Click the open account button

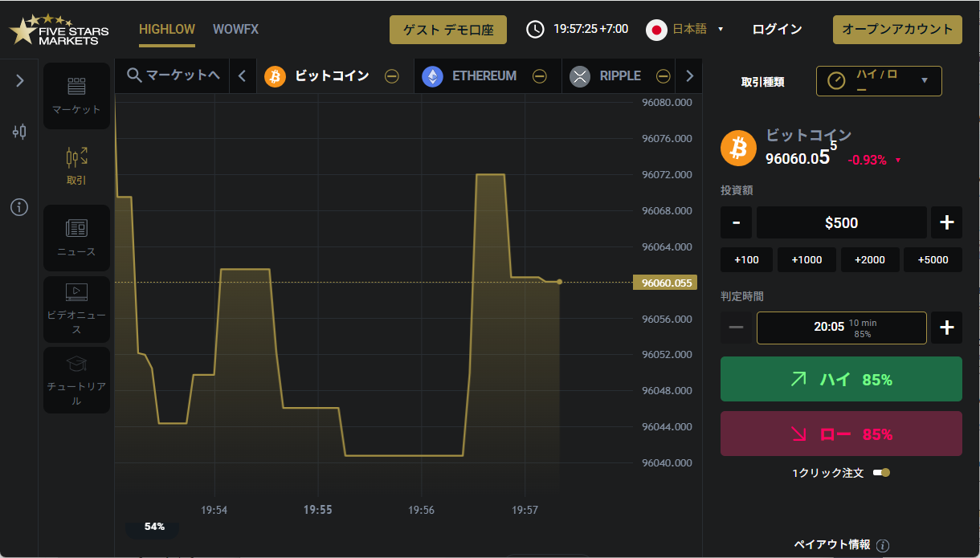[x=897, y=30]
